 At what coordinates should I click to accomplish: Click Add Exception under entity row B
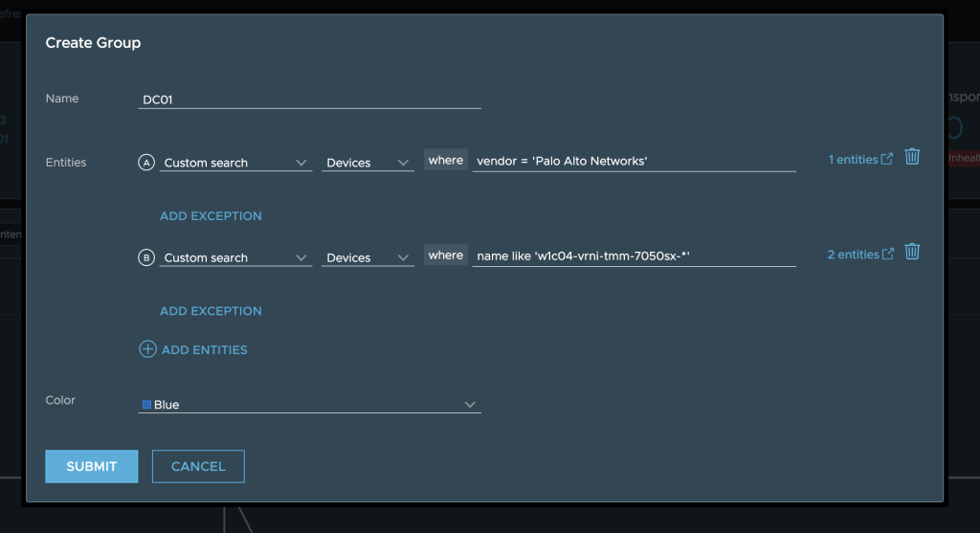pyautogui.click(x=211, y=311)
